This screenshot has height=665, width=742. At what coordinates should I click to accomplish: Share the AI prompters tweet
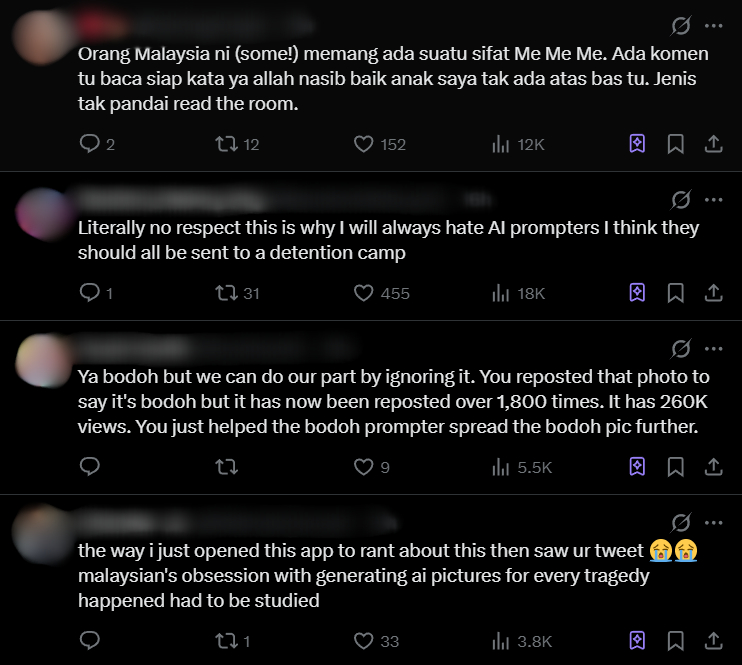click(x=713, y=293)
